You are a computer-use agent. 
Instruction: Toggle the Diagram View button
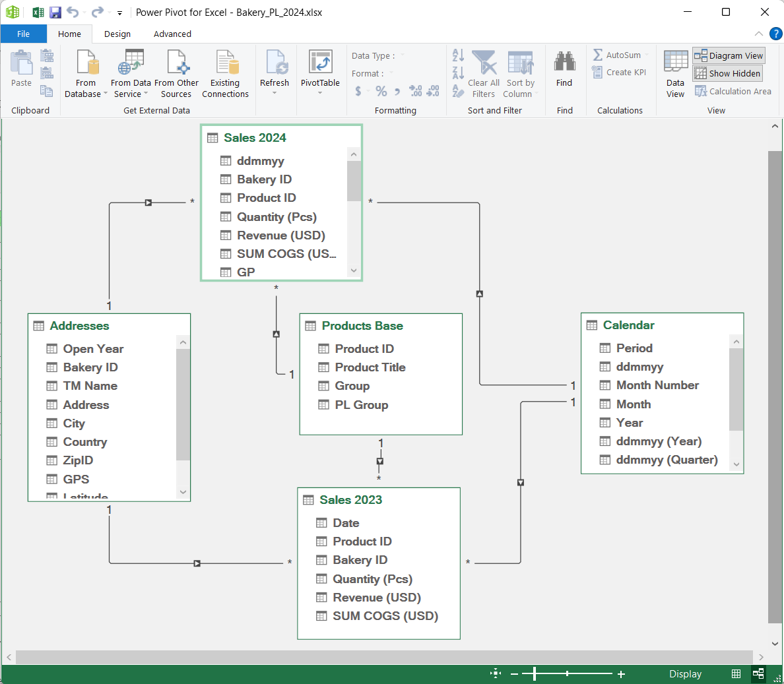[x=729, y=56]
